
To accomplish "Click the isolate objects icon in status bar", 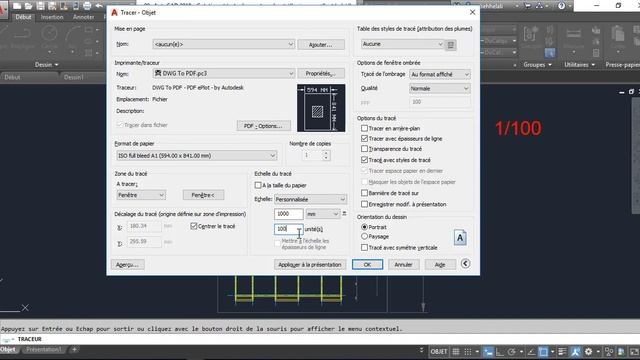I will click(x=609, y=351).
